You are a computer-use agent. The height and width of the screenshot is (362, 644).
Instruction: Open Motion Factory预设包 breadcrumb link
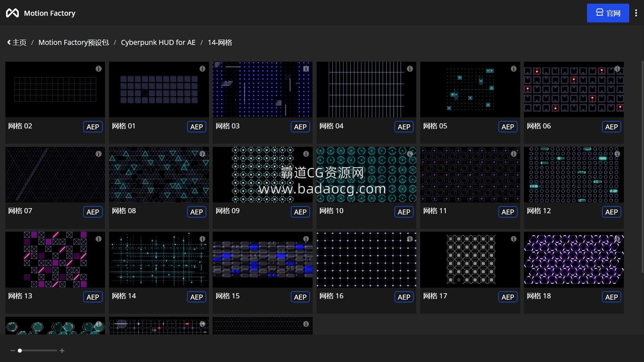73,43
